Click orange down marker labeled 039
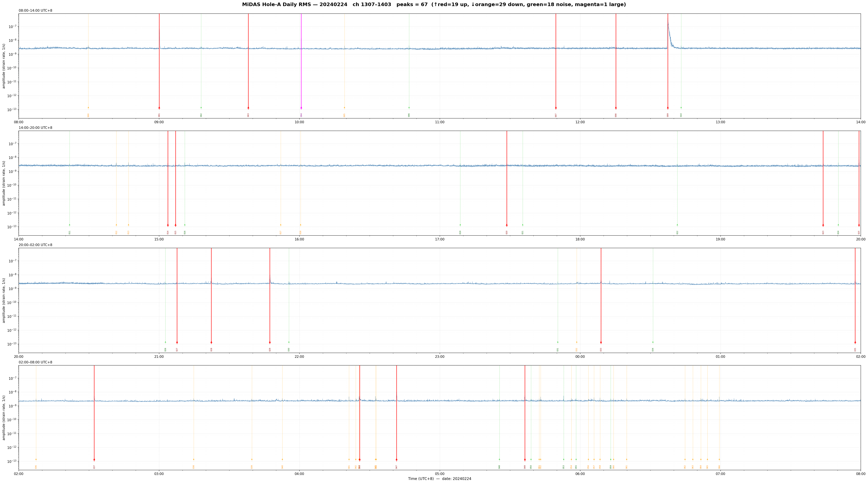Image resolution: width=868 pixels, height=483 pixels. tap(252, 459)
